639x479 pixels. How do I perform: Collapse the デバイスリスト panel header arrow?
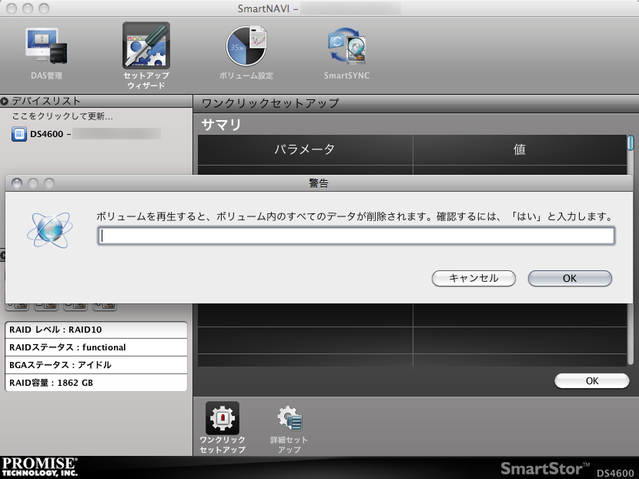[x=5, y=101]
